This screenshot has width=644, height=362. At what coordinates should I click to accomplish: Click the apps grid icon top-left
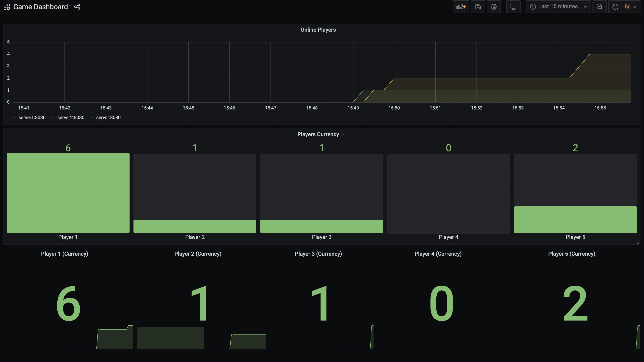(x=6, y=7)
